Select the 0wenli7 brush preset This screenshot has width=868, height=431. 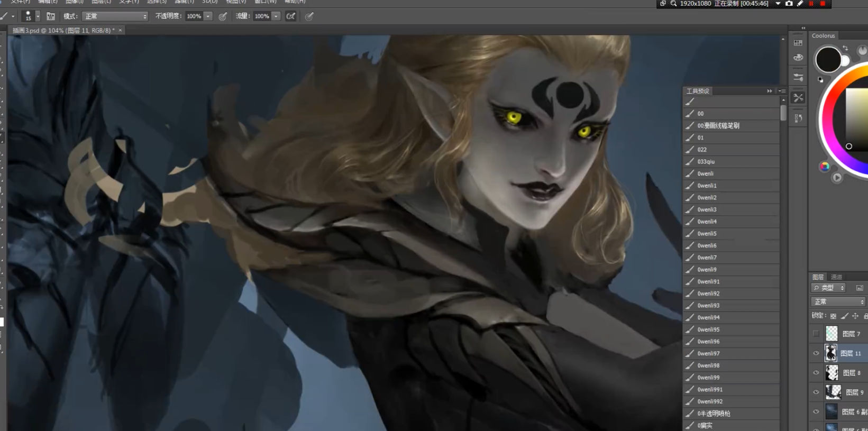coord(732,258)
